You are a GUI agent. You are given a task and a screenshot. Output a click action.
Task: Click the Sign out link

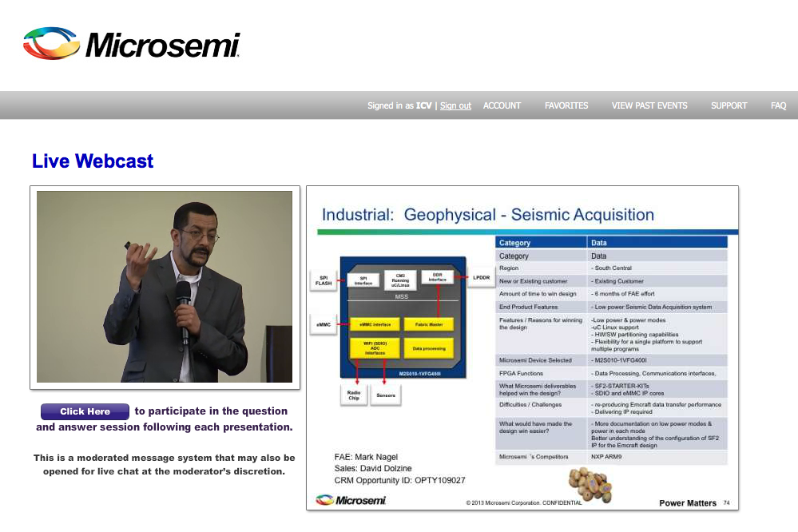click(x=455, y=105)
